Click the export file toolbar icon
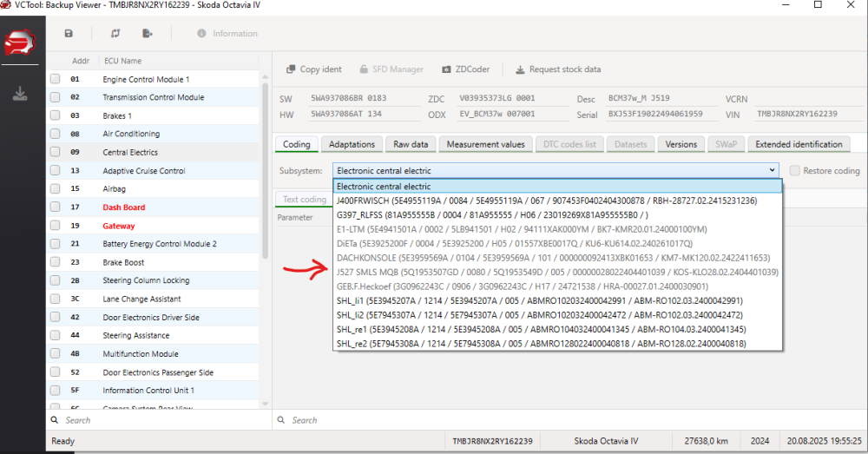Screen dimensions: 868x454 coord(148,33)
